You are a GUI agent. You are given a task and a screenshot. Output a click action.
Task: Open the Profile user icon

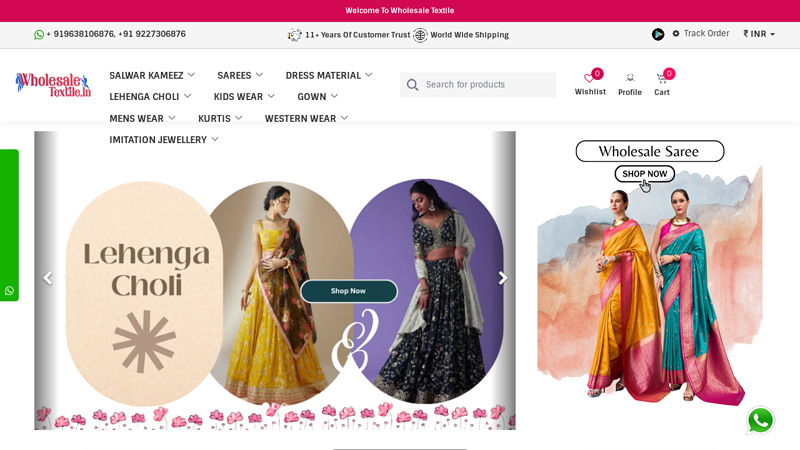[x=630, y=78]
